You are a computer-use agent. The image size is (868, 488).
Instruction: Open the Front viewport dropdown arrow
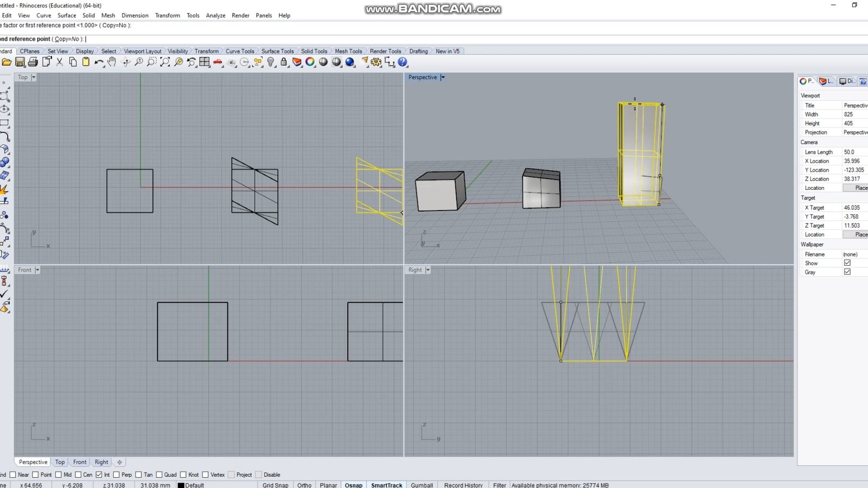click(x=37, y=270)
